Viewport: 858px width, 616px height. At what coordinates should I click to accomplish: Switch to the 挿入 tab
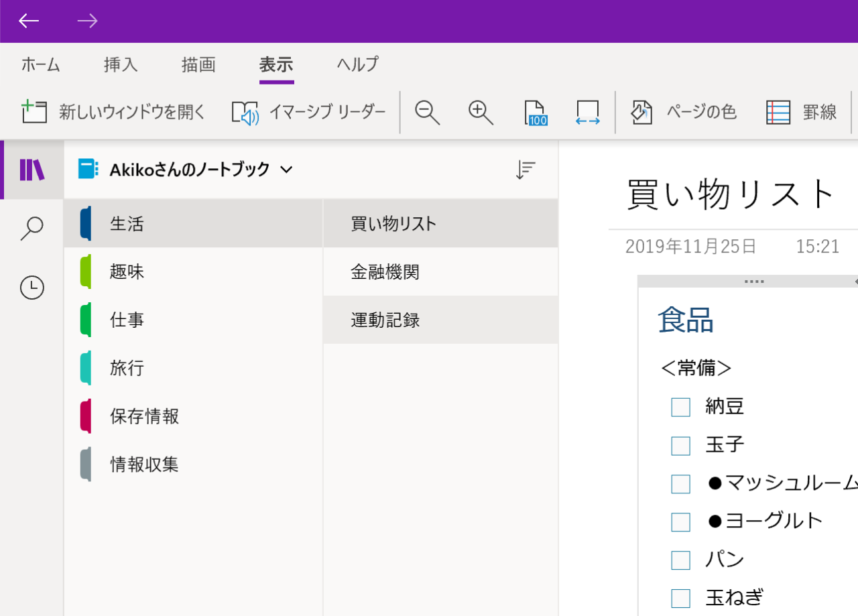[x=121, y=64]
